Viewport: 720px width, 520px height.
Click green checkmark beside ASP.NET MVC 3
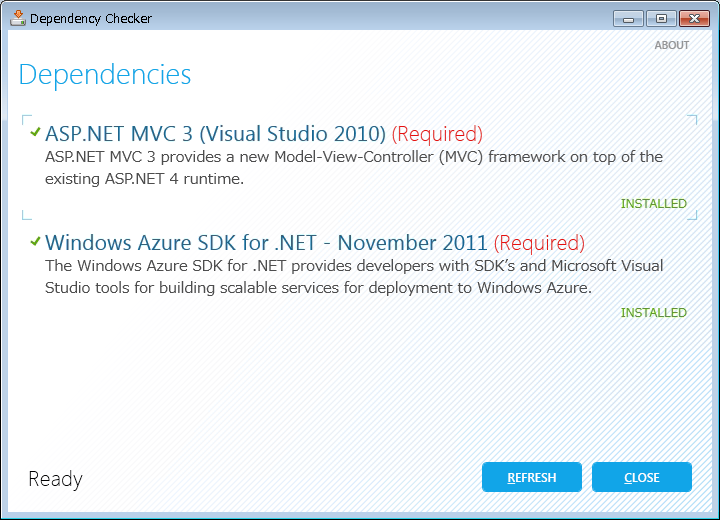(35, 132)
